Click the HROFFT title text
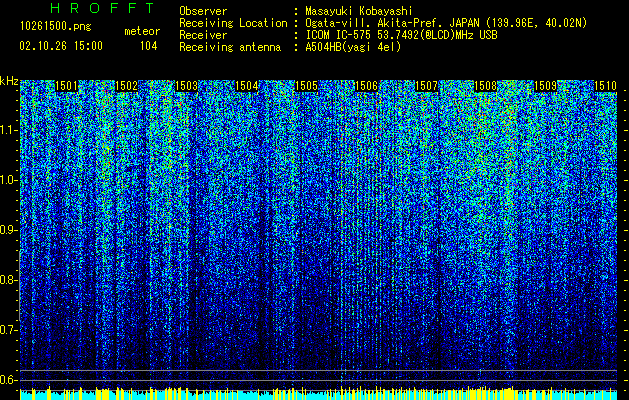629x400 pixels. click(x=102, y=8)
